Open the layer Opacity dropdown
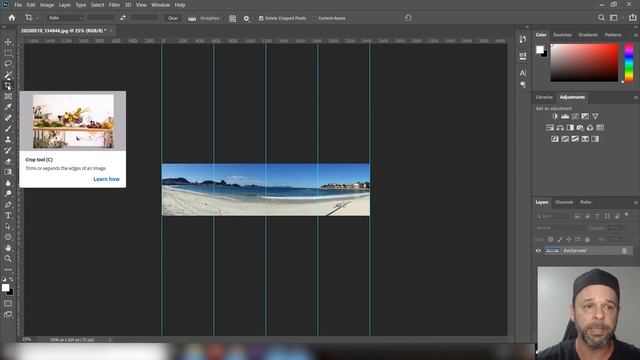Image resolution: width=640 pixels, height=360 pixels. click(617, 228)
